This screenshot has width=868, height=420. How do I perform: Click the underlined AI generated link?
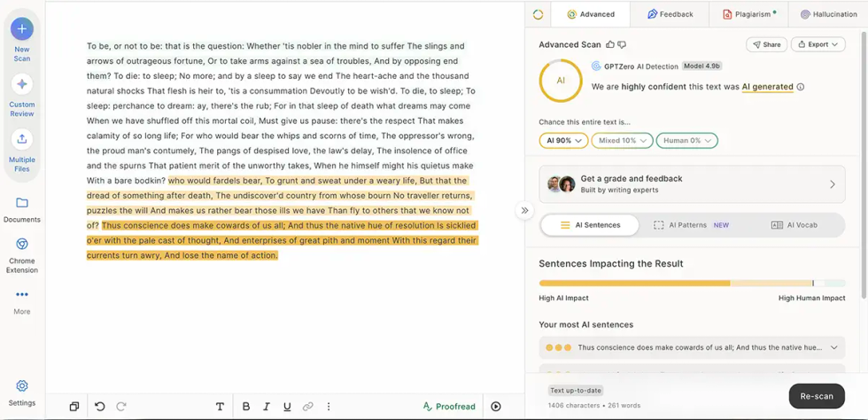[767, 87]
